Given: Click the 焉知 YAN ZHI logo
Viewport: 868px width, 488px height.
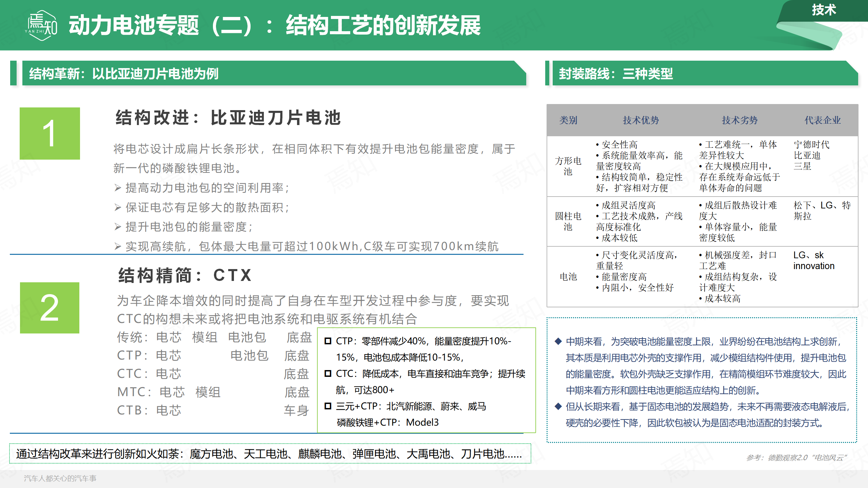Looking at the screenshot, I should pyautogui.click(x=41, y=25).
